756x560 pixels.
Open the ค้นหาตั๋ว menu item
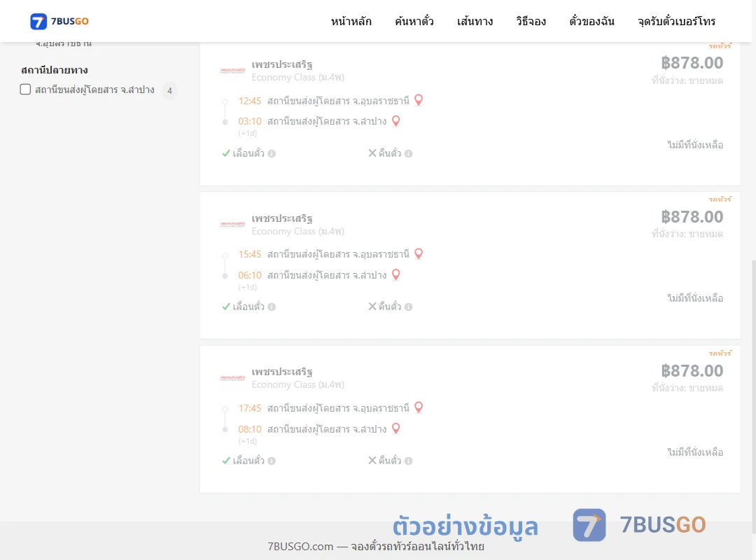414,21
